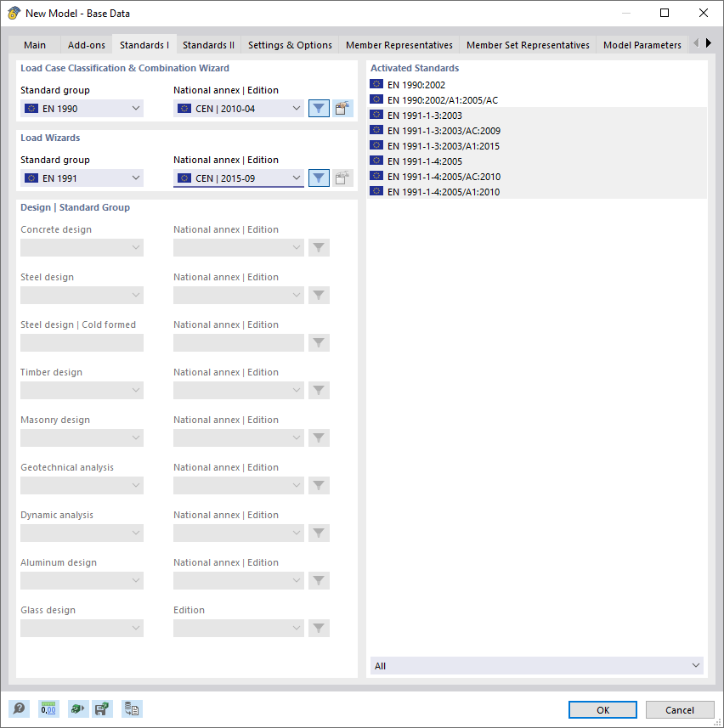Viewport: 724px width, 728px height.
Task: Open the EN 1990 standard group dropdown
Action: (82, 108)
